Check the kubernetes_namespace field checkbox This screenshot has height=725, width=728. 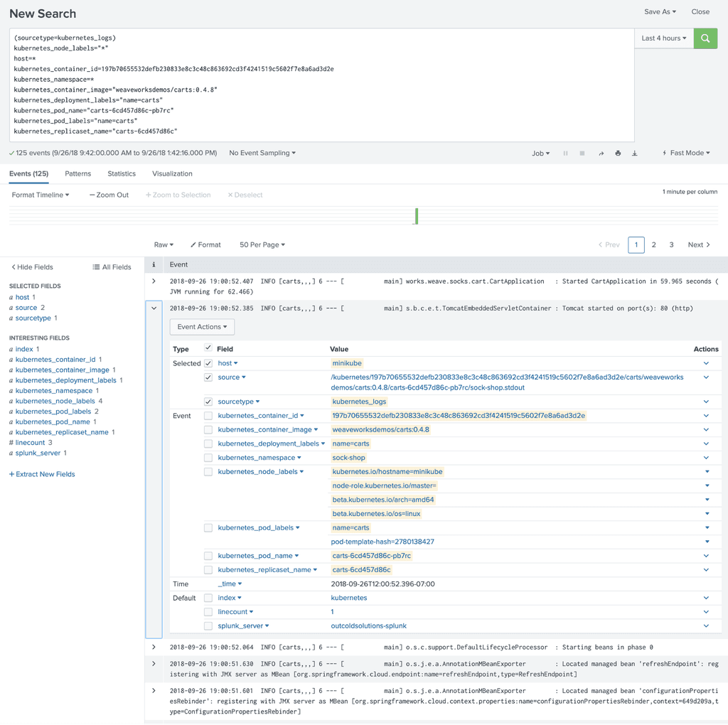coord(208,458)
